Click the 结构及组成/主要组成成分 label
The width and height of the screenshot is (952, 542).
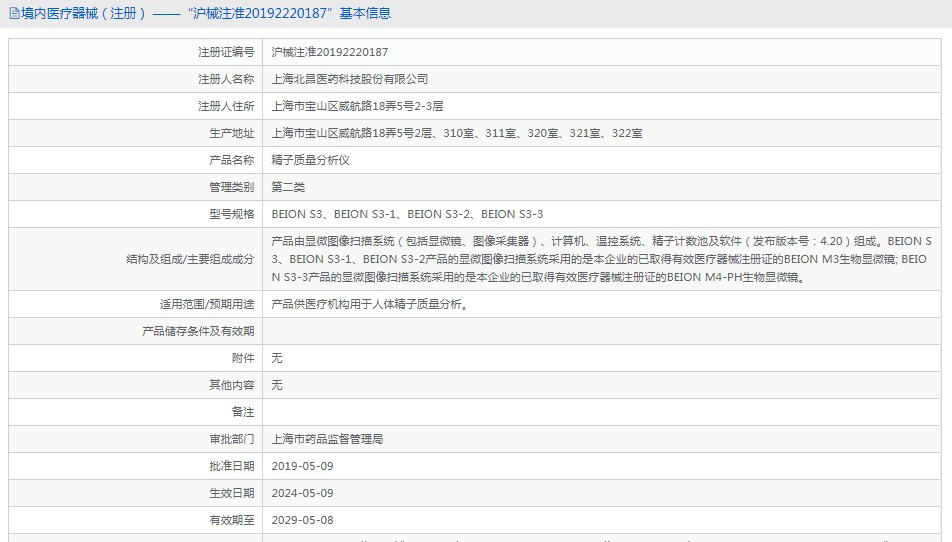(x=190, y=259)
